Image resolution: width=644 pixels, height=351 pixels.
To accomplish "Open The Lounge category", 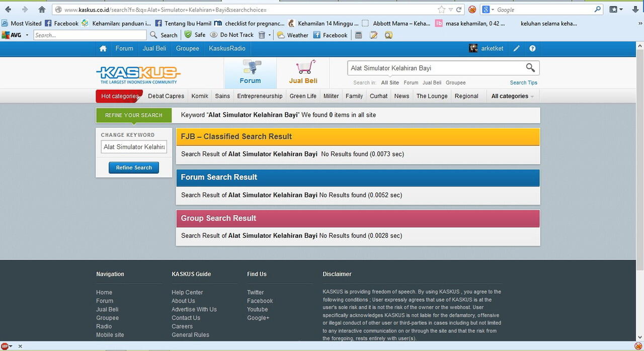I will 432,96.
